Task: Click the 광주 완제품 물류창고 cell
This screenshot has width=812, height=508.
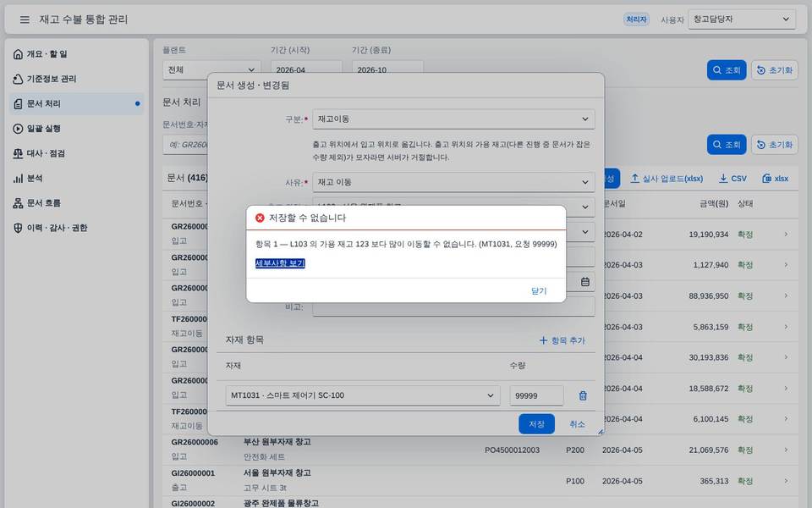Action: tap(281, 503)
